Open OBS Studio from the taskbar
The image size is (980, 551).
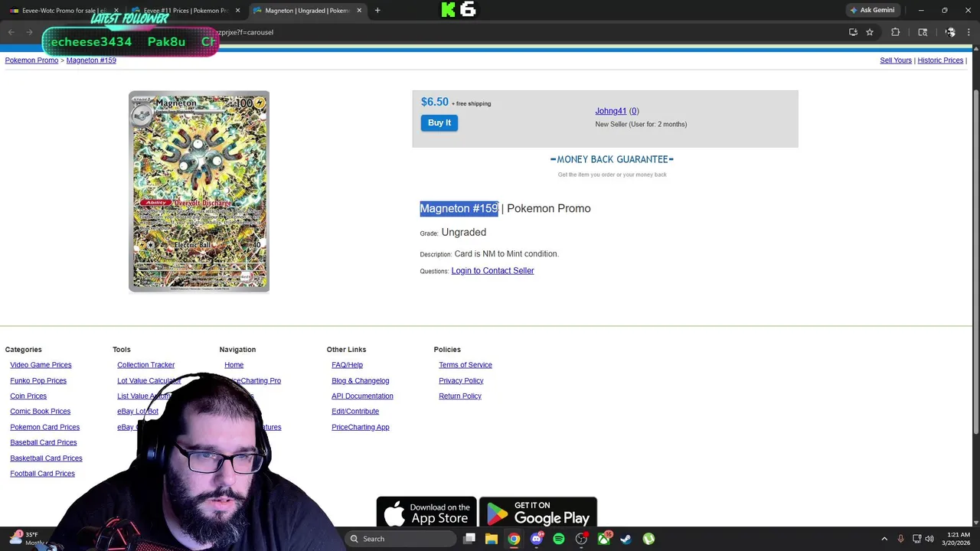point(581,539)
